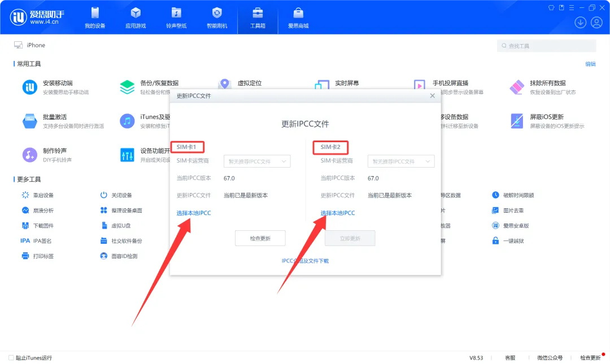This screenshot has height=364, width=610.
Task: Open the iTunes及驱动 tool icon
Action: click(x=127, y=121)
